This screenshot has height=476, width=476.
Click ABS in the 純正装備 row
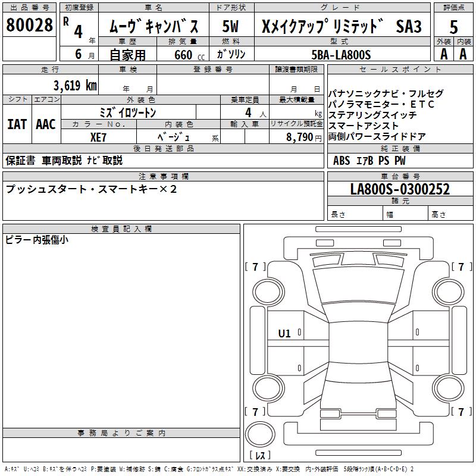point(342,160)
